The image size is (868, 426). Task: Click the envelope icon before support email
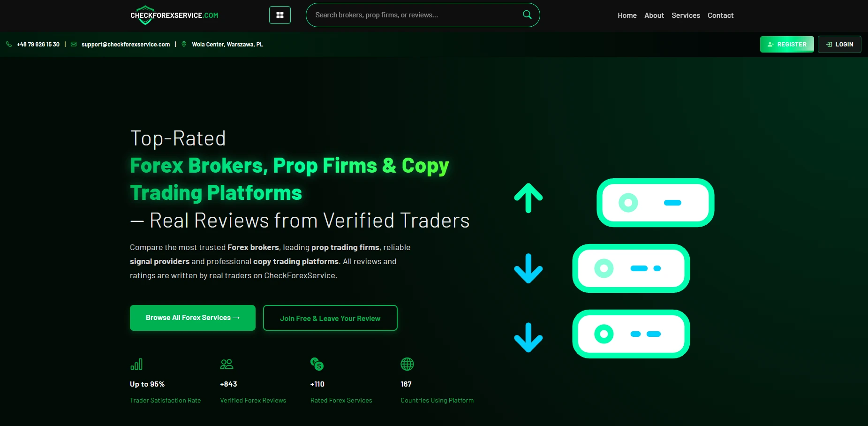74,44
